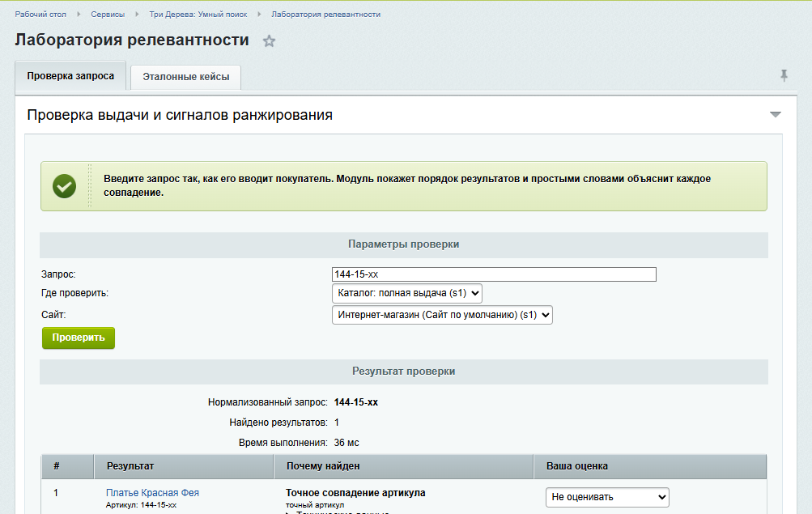Open the Где проверить dropdown
This screenshot has width=812, height=514.
pyautogui.click(x=407, y=293)
